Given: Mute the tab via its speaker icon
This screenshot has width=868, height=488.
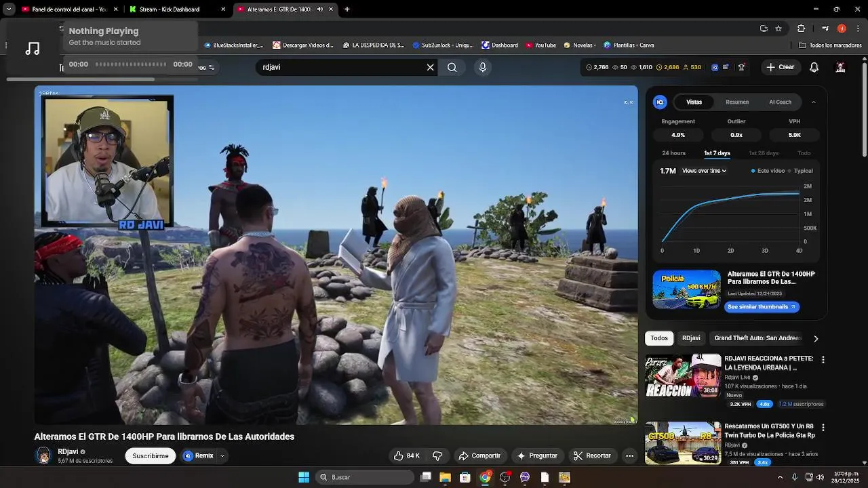Looking at the screenshot, I should pyautogui.click(x=320, y=9).
